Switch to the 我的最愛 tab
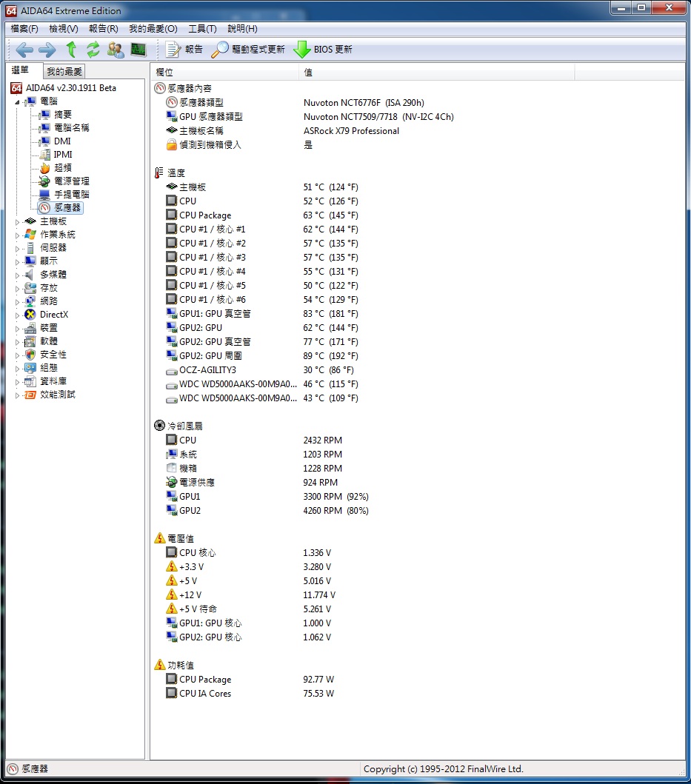 pyautogui.click(x=64, y=72)
